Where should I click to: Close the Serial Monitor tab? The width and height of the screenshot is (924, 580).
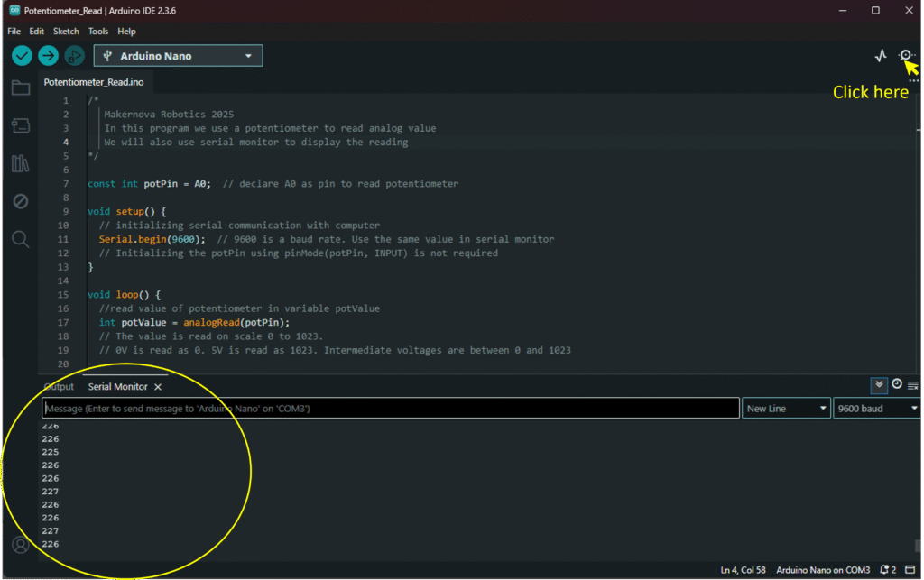[158, 387]
